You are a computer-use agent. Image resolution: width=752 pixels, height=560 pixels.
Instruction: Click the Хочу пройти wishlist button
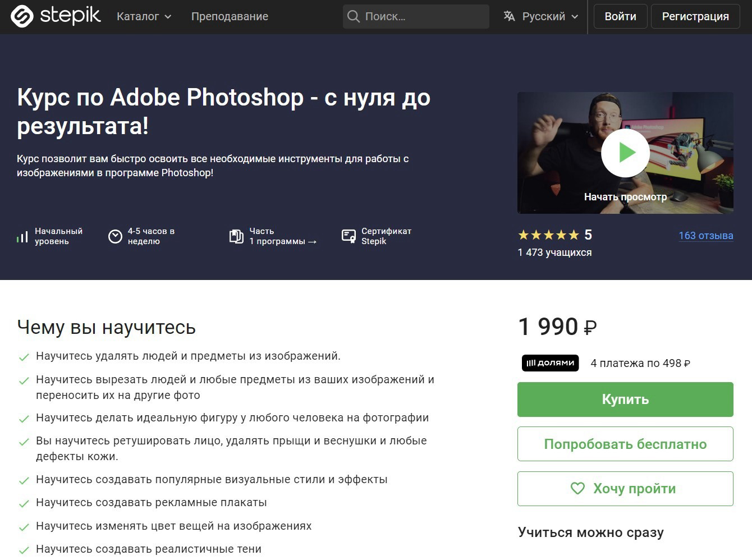(x=625, y=489)
